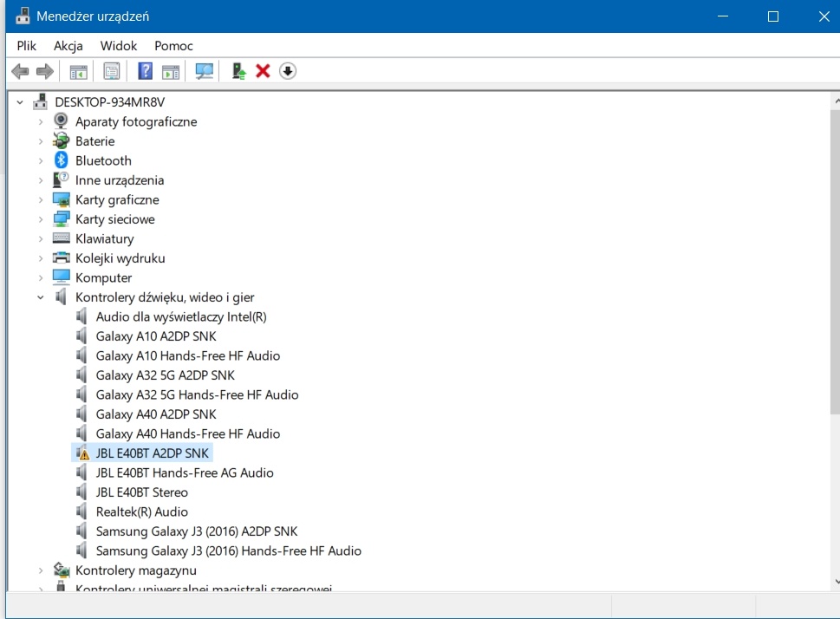840x619 pixels.
Task: Select Galaxy A10 Hands-Free HF Audio
Action: (x=188, y=355)
